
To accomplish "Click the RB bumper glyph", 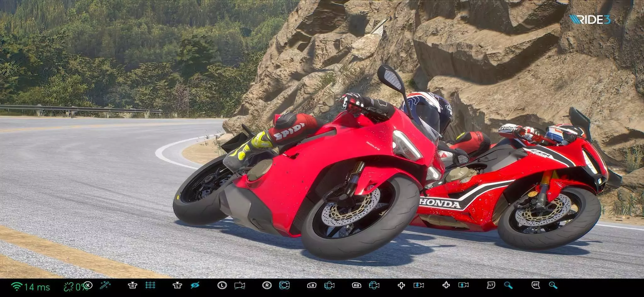I will pyautogui.click(x=356, y=285).
